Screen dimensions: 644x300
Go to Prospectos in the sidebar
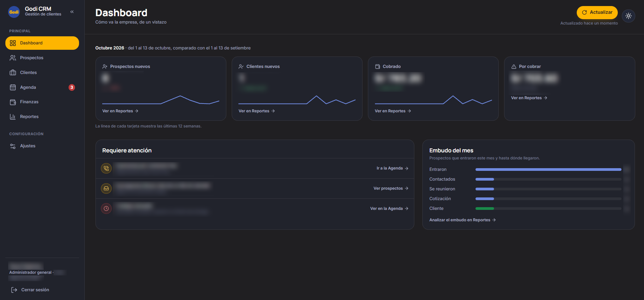point(42,58)
